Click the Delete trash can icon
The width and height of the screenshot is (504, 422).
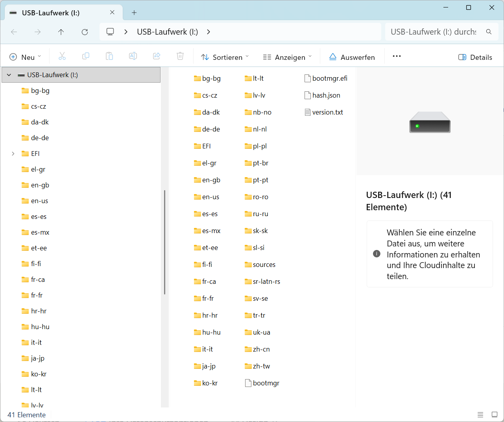(180, 56)
